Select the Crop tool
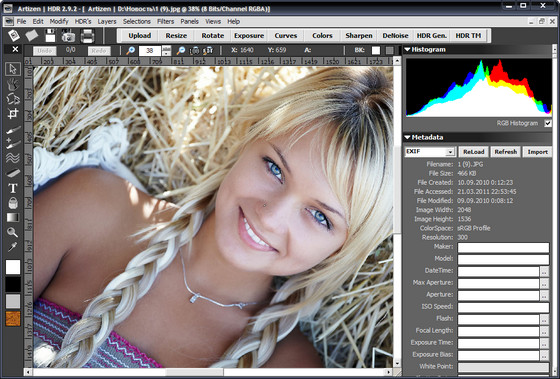The image size is (560, 379). click(x=13, y=114)
